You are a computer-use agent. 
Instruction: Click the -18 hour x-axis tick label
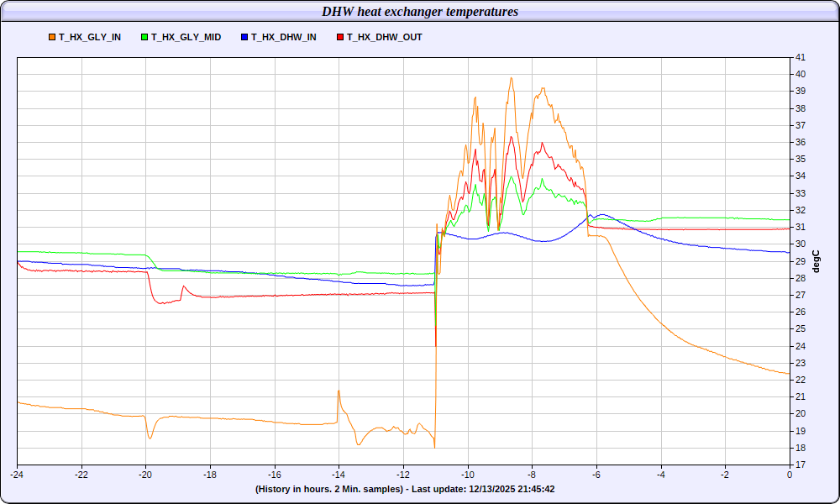[210, 475]
